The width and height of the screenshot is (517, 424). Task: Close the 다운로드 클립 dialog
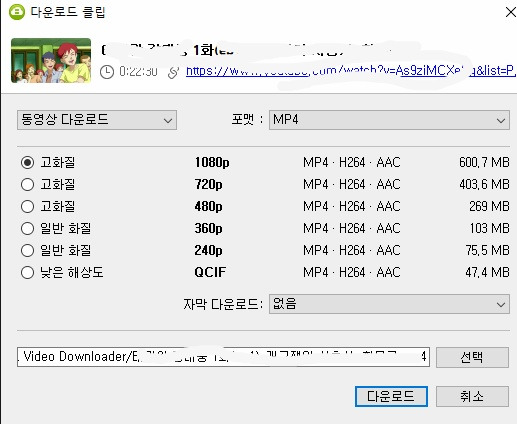coord(510,12)
